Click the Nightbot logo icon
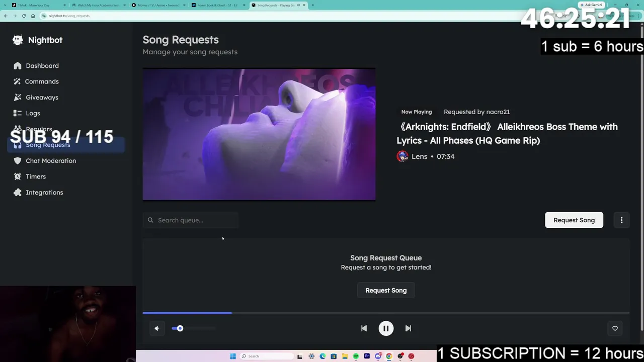Viewport: 644px width, 362px height. [18, 40]
